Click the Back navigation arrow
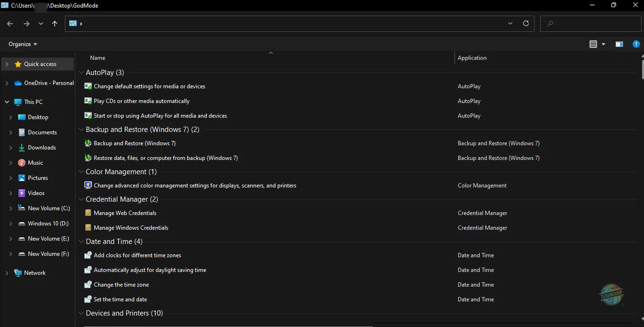Screen dimensions: 644x327 coord(10,24)
